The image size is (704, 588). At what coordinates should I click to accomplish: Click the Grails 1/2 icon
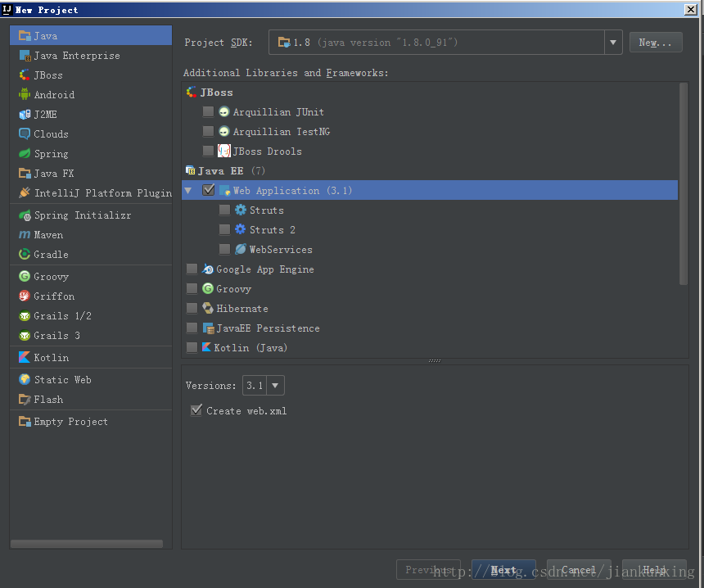25,316
